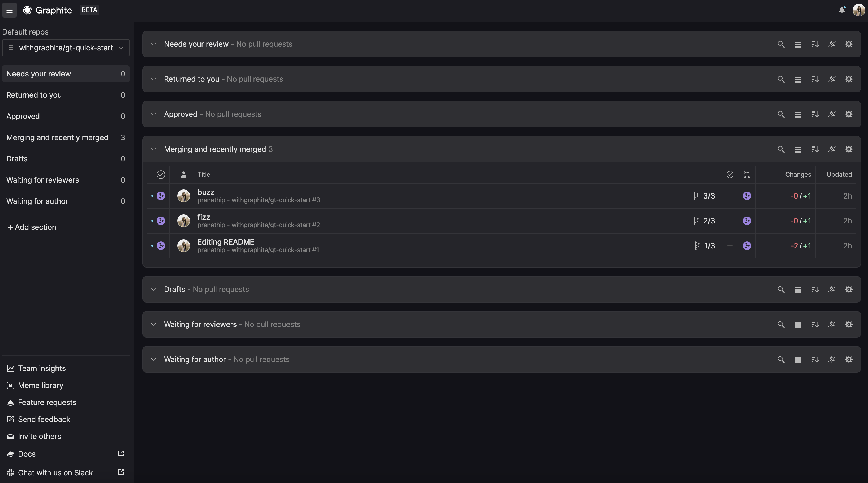Select Waiting for reviewers in sidebar
This screenshot has width=868, height=483.
[x=66, y=180]
